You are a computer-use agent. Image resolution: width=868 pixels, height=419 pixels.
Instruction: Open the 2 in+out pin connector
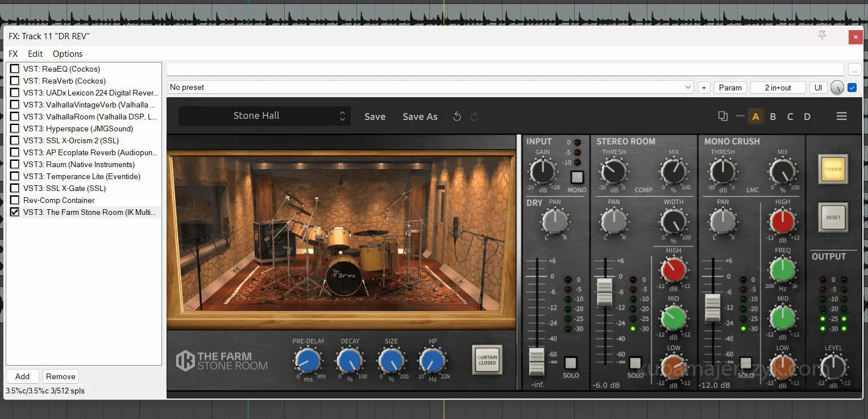[x=778, y=88]
